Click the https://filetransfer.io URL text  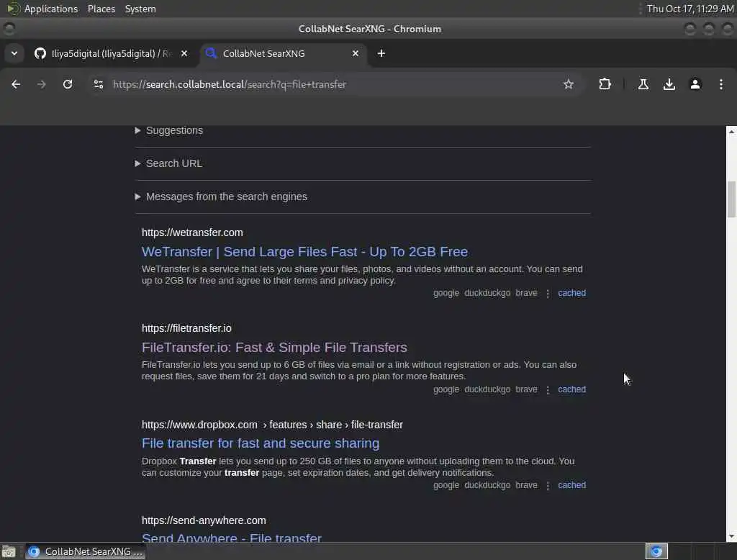(186, 328)
